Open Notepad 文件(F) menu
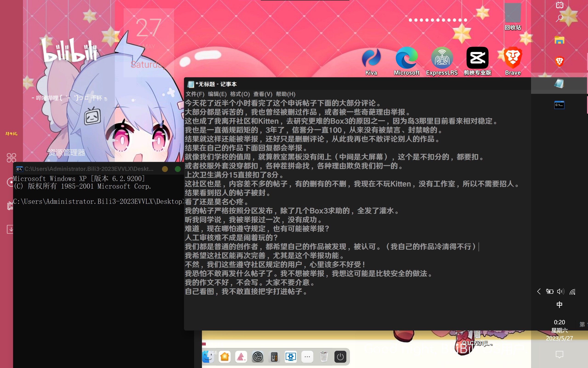 pos(195,94)
